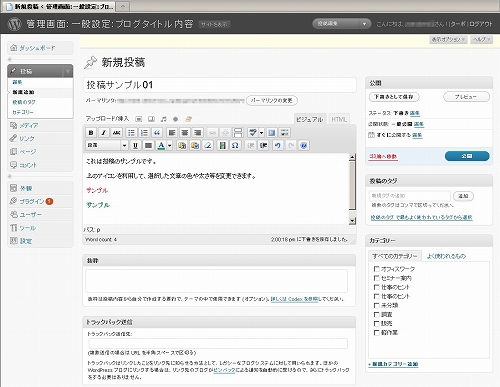
Task: Align text right in editor
Action: pos(198,133)
